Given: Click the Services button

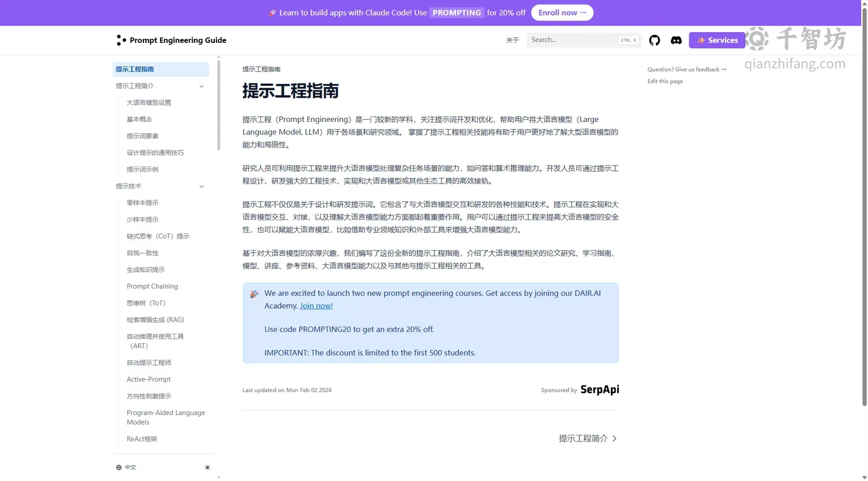Looking at the screenshot, I should point(717,40).
